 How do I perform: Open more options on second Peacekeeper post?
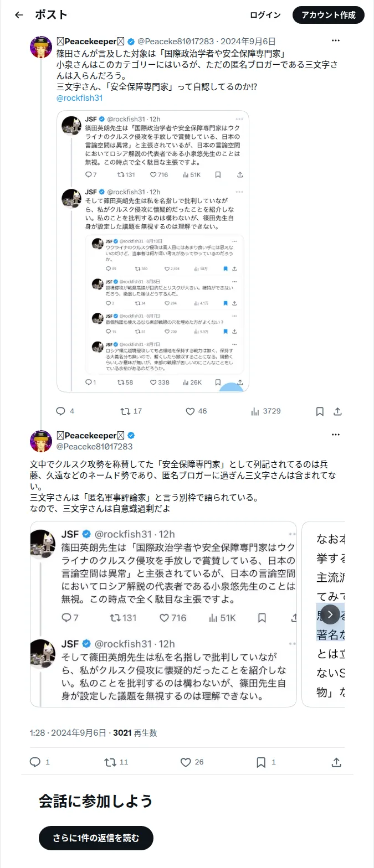[x=336, y=435]
